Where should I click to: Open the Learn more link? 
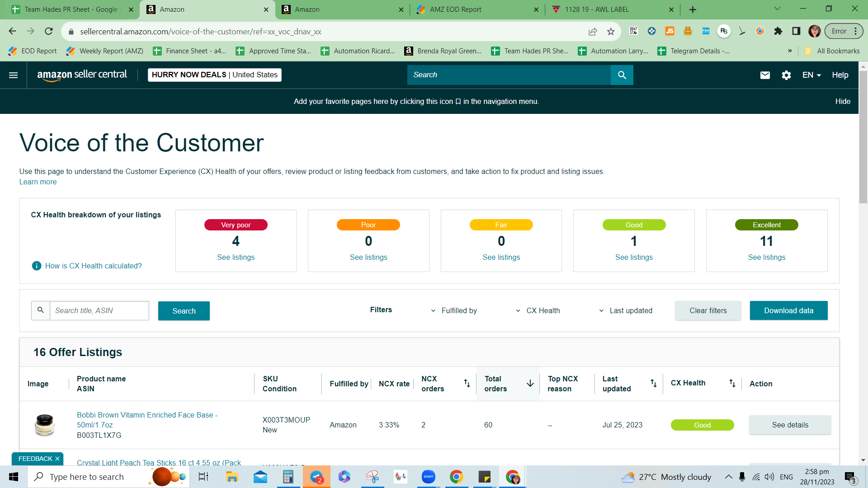click(38, 182)
